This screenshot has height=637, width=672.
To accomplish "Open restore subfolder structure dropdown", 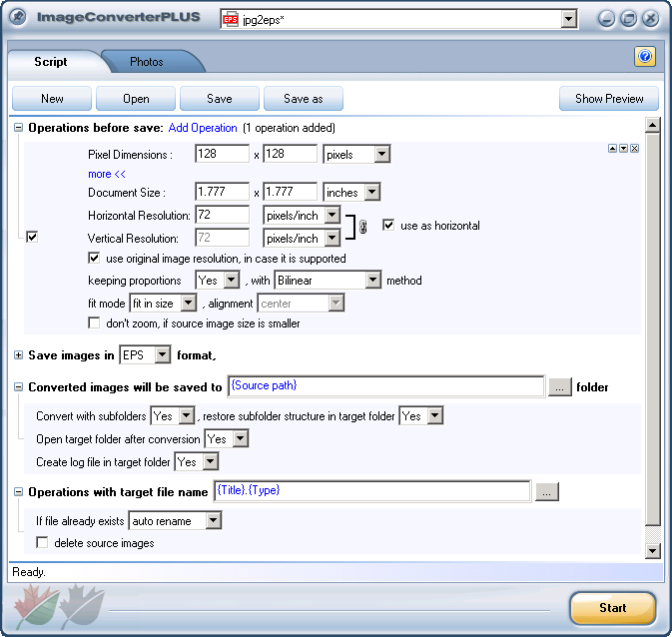I will [x=435, y=415].
